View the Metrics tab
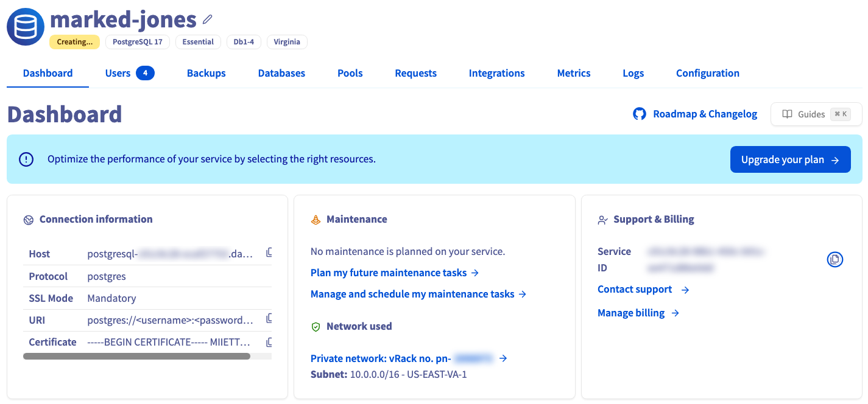The image size is (868, 404). tap(574, 73)
